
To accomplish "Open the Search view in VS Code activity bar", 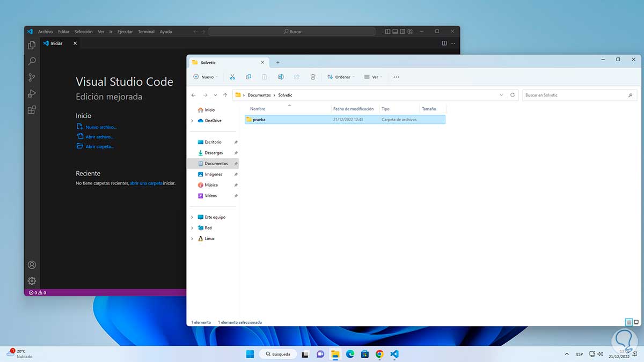I will (32, 62).
